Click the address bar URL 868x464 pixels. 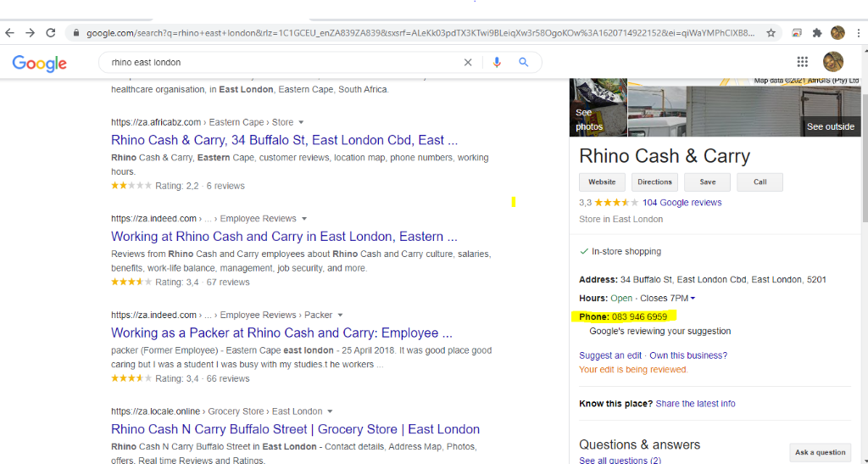tap(420, 33)
